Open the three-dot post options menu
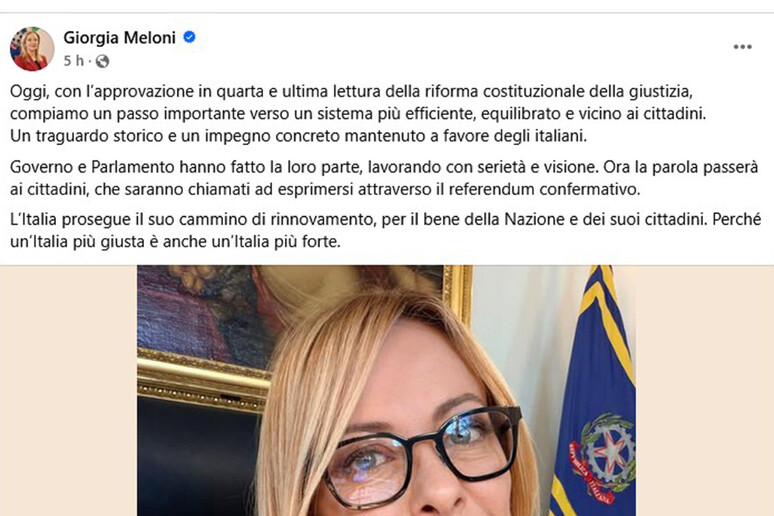The height and width of the screenshot is (516, 774). point(742,47)
